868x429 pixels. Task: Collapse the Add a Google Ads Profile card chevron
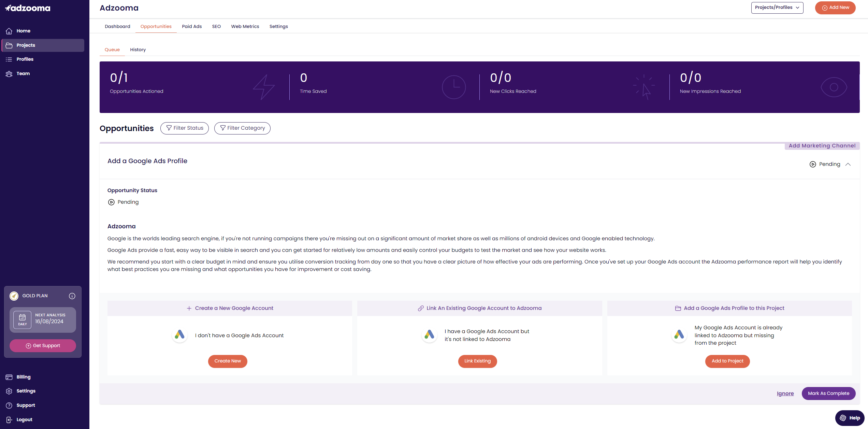tap(848, 164)
